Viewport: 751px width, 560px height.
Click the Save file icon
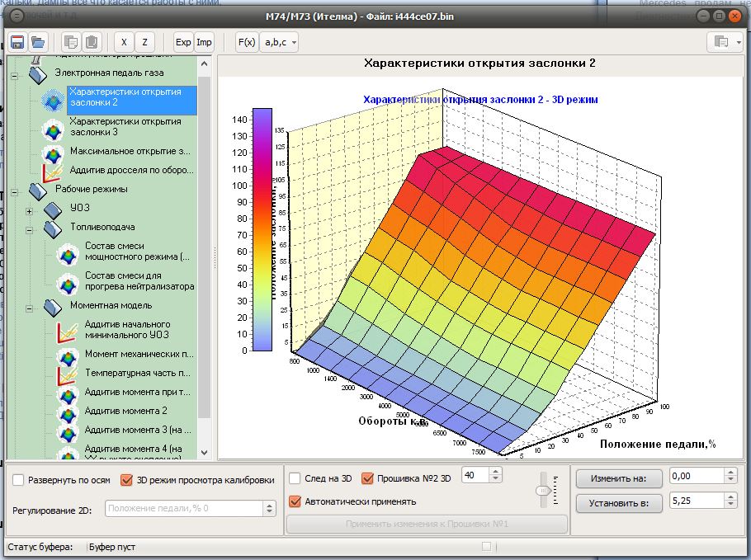click(17, 42)
